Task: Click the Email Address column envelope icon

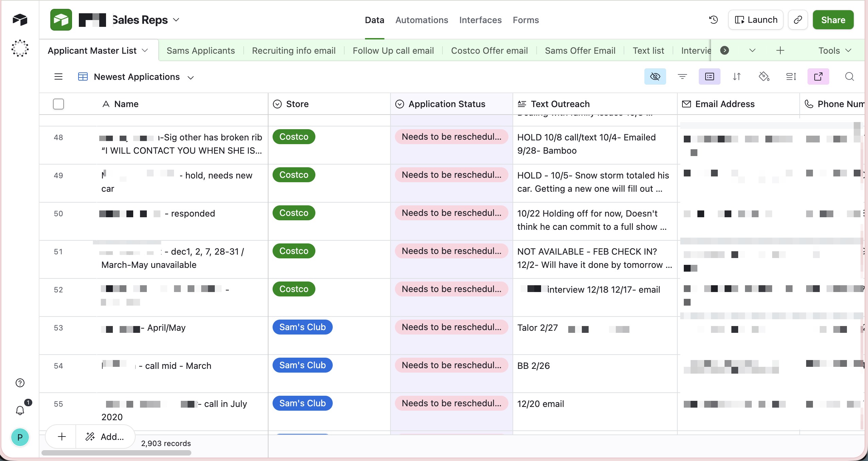Action: pos(687,104)
